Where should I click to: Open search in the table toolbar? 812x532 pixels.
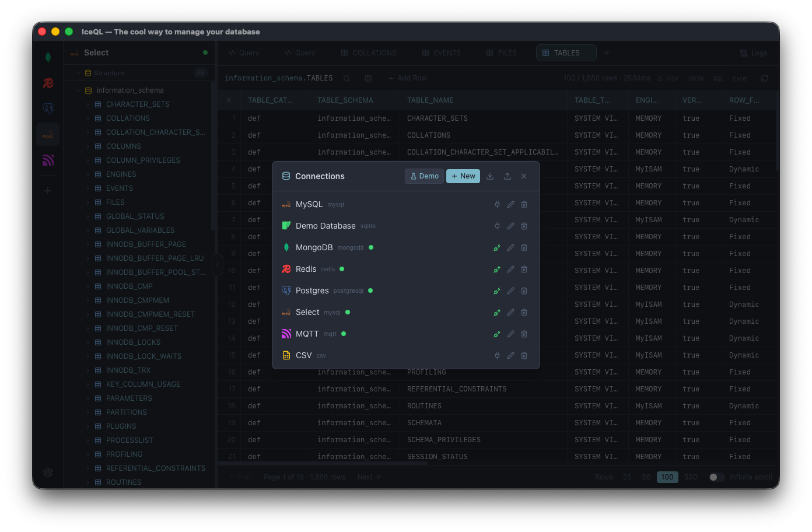pyautogui.click(x=346, y=78)
